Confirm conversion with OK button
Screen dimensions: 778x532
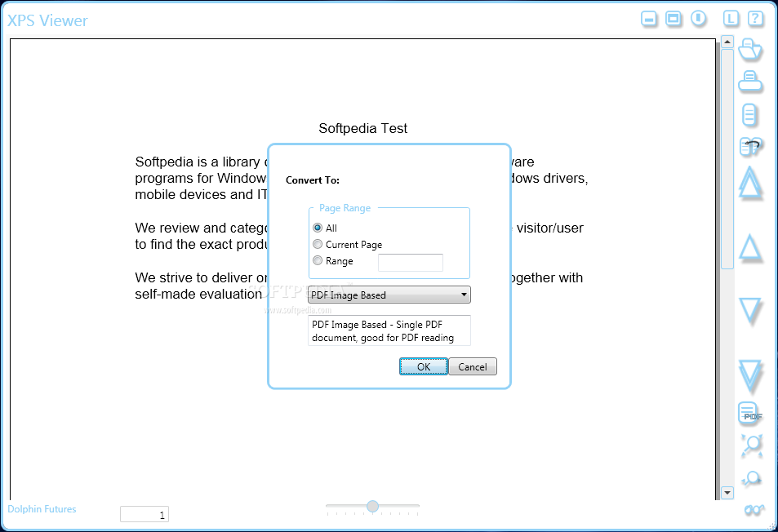pyautogui.click(x=423, y=366)
